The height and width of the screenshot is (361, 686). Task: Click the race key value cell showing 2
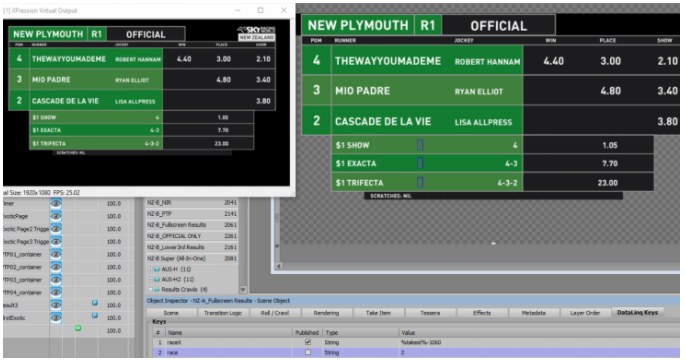(539, 352)
